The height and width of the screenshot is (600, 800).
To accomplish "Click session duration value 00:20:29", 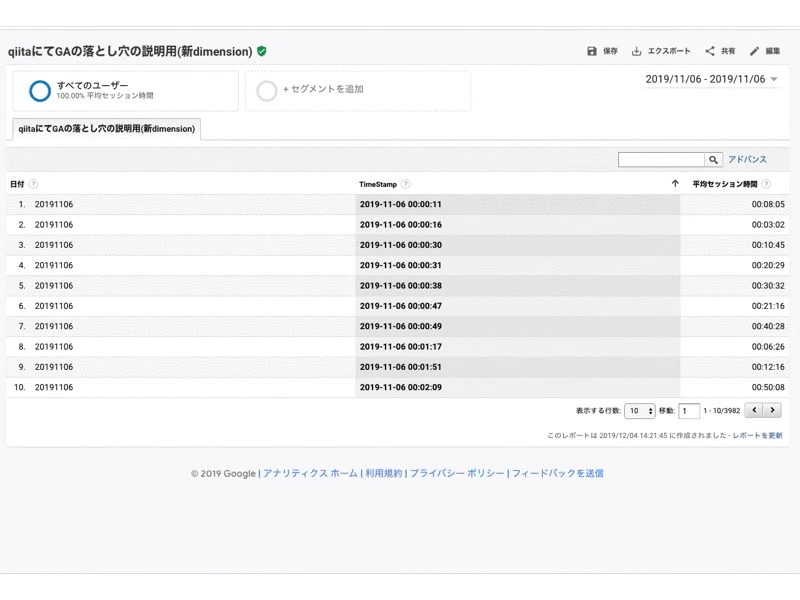I will click(x=768, y=265).
